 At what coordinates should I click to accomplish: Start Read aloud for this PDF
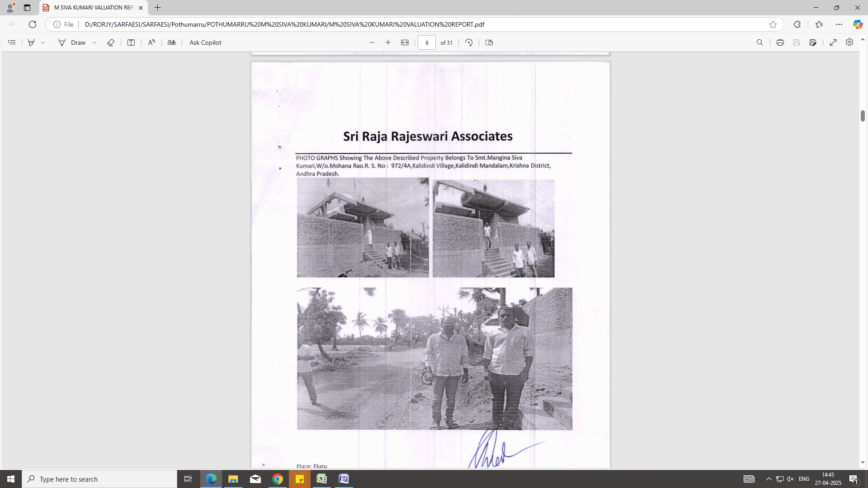pos(151,42)
